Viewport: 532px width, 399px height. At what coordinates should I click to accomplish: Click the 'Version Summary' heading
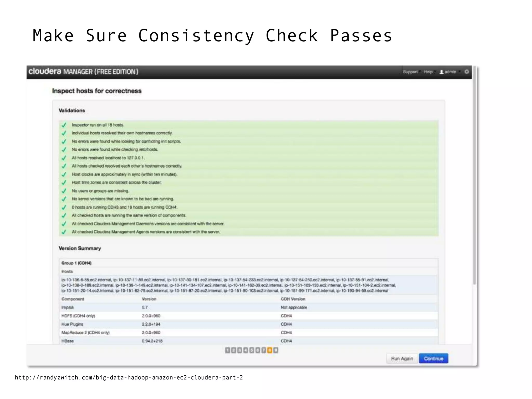(80, 248)
